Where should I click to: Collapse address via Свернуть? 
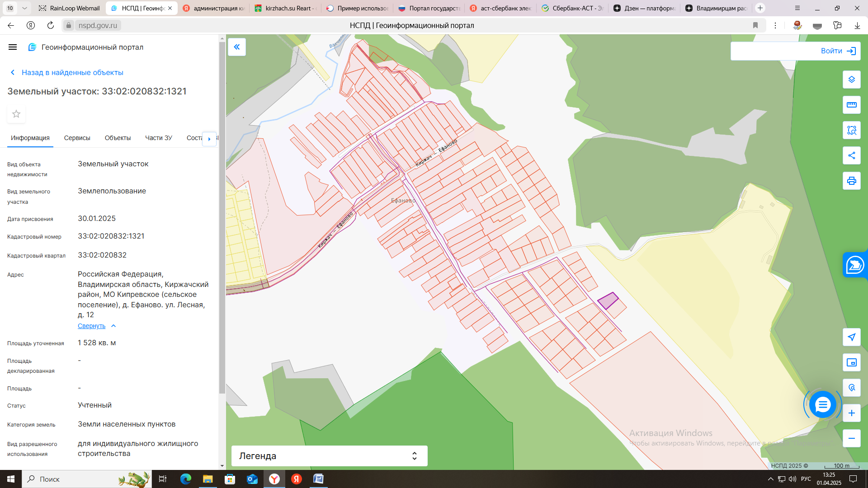pyautogui.click(x=92, y=326)
